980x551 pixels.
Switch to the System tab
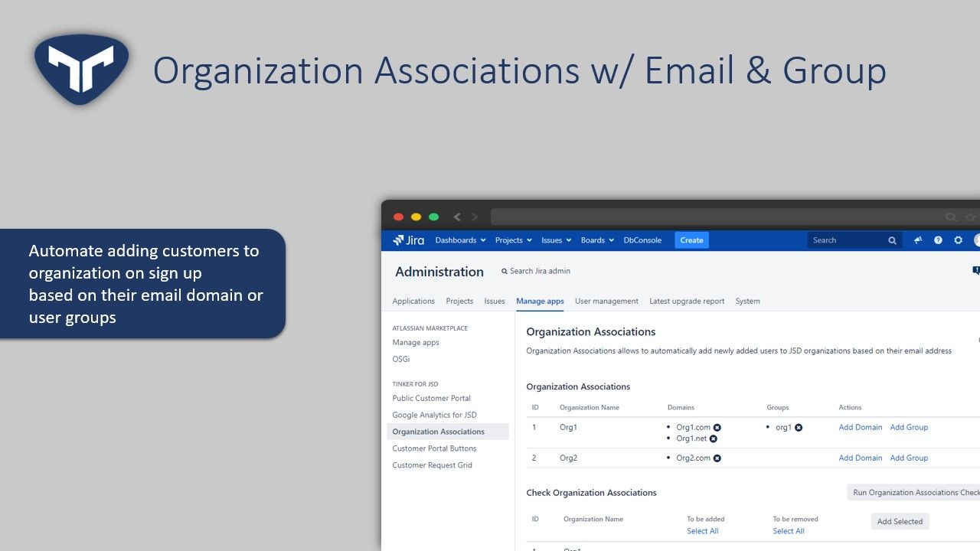(747, 301)
